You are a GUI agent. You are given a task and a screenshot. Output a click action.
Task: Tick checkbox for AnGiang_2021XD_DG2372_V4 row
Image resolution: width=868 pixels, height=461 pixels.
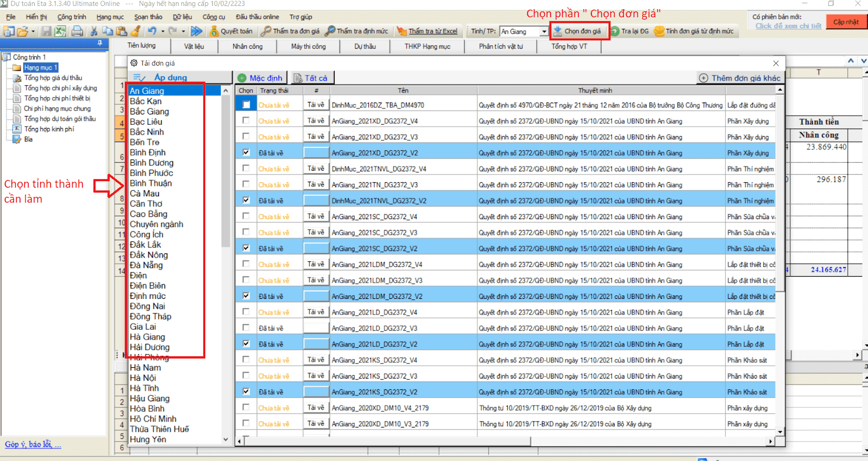coord(246,120)
